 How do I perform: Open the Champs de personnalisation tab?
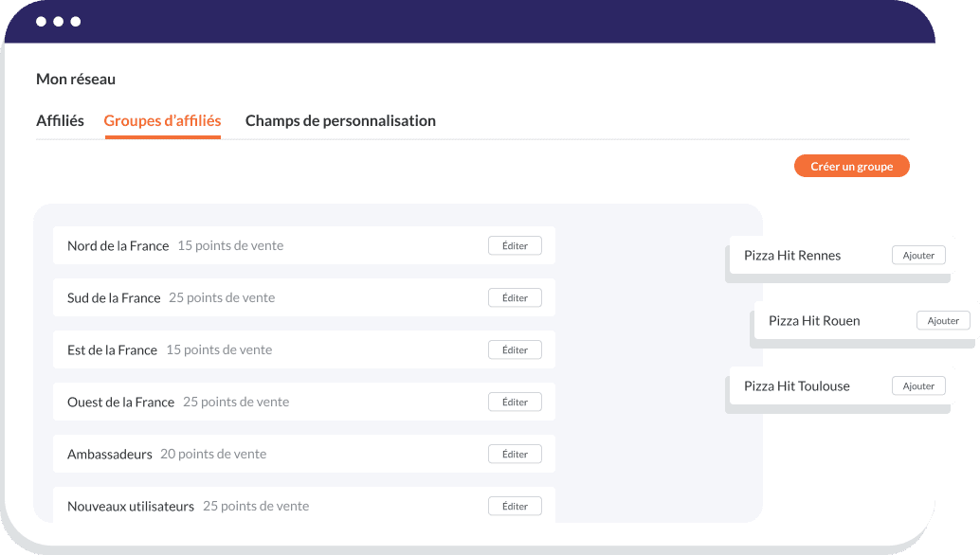click(339, 120)
